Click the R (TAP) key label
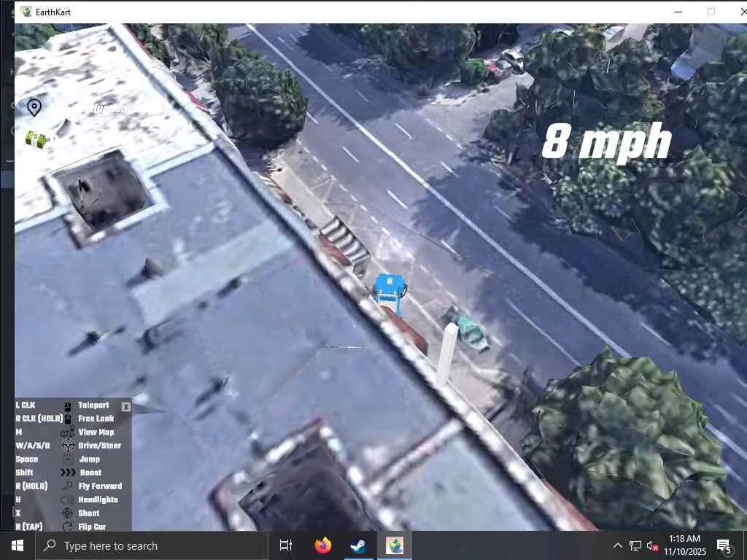The height and width of the screenshot is (560, 747). coord(28,526)
